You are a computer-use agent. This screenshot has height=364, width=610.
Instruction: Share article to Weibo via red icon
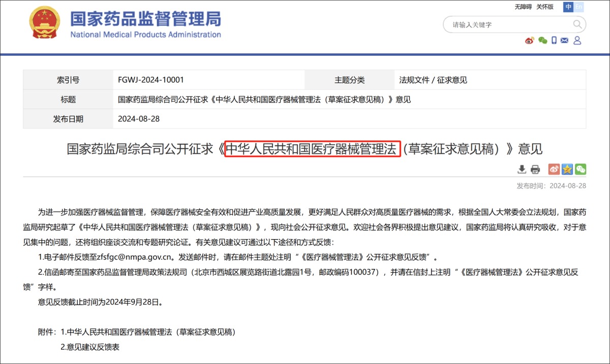[x=554, y=169]
